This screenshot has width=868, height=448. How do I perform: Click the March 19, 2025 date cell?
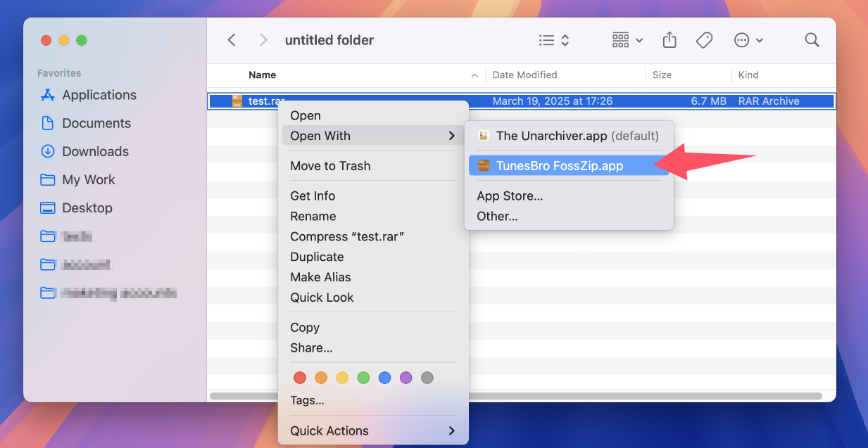click(553, 101)
